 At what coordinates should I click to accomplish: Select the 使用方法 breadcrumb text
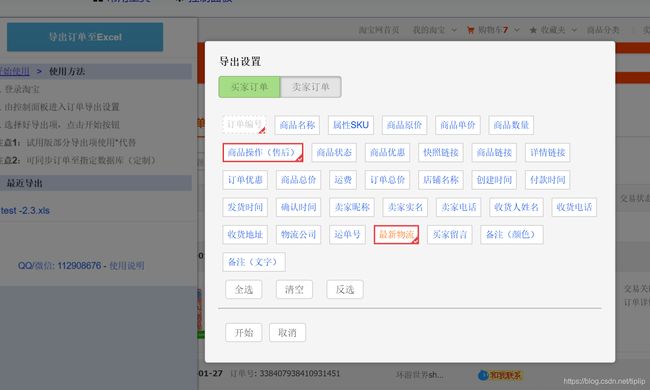[x=67, y=71]
